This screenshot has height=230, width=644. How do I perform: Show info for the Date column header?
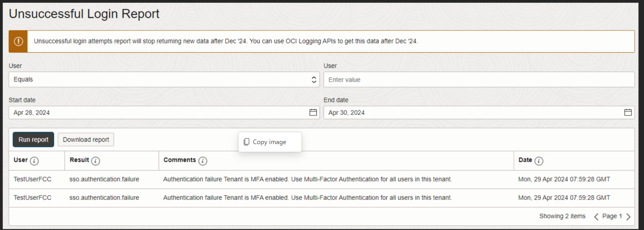click(x=539, y=161)
